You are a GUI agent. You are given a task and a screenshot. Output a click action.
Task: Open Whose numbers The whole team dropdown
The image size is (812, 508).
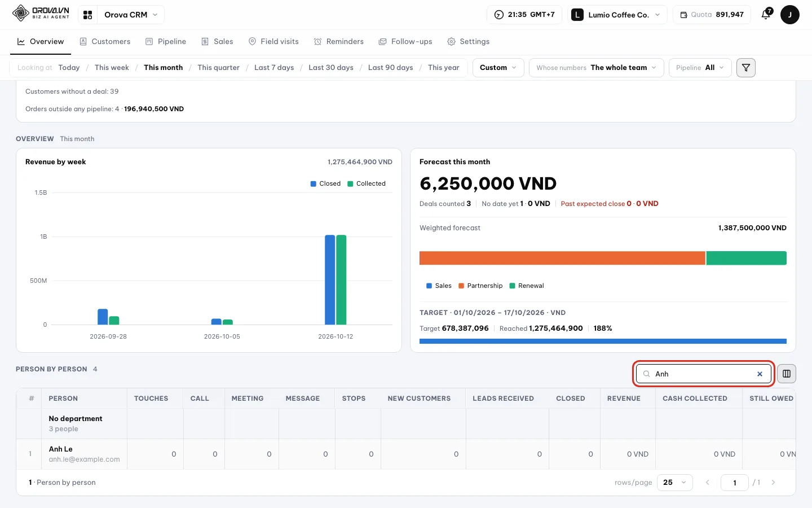596,68
